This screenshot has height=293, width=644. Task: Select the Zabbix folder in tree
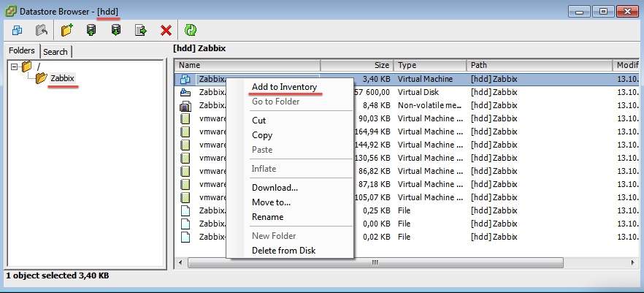pos(61,78)
